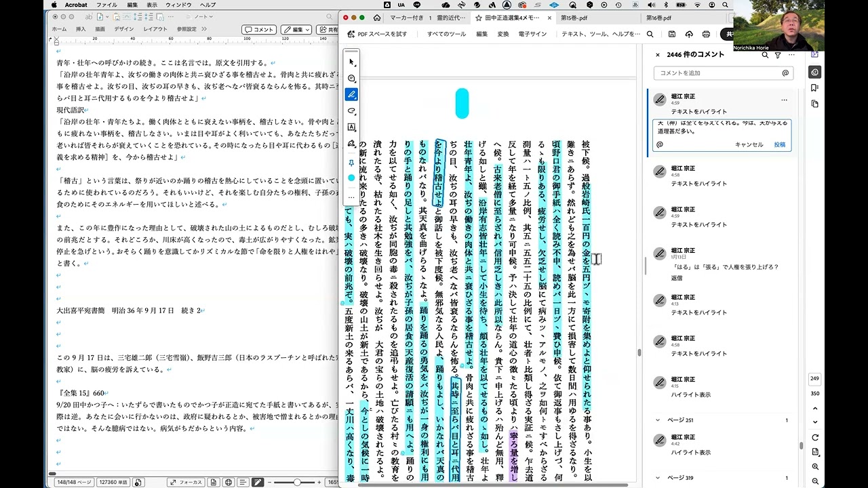Screen dimensions: 868x488
Task: Go to previous page with up arrow
Action: click(815, 409)
